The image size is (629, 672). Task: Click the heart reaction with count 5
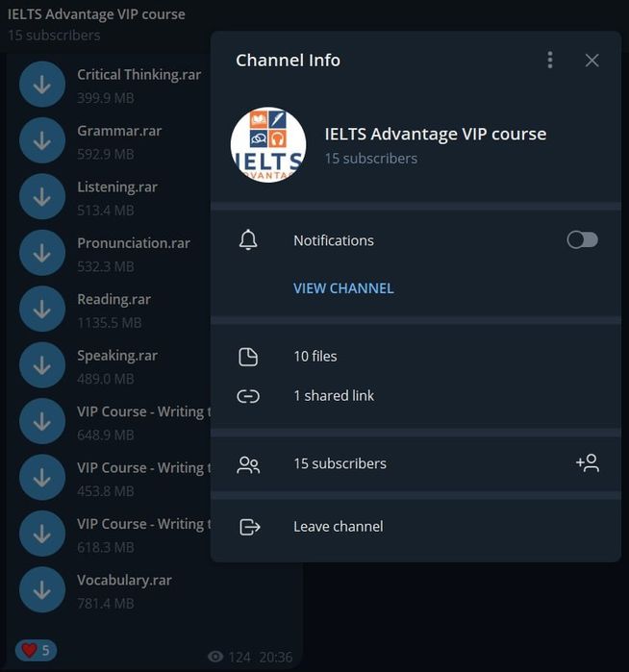coord(36,650)
